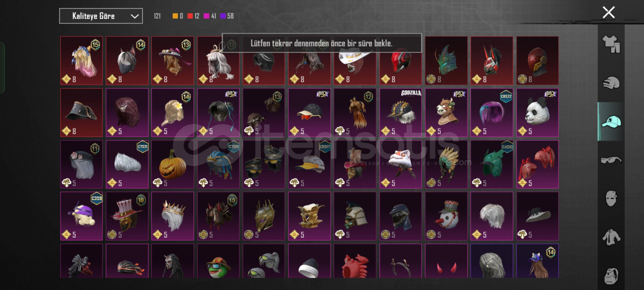Select the helmet category icon
Image resolution: width=644 pixels, height=290 pixels.
pyautogui.click(x=611, y=83)
